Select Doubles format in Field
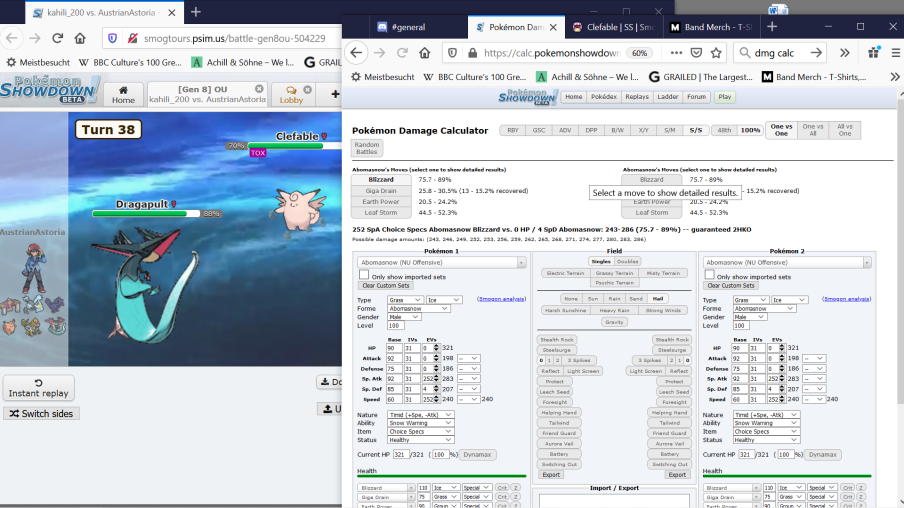The width and height of the screenshot is (904, 508). [x=627, y=261]
